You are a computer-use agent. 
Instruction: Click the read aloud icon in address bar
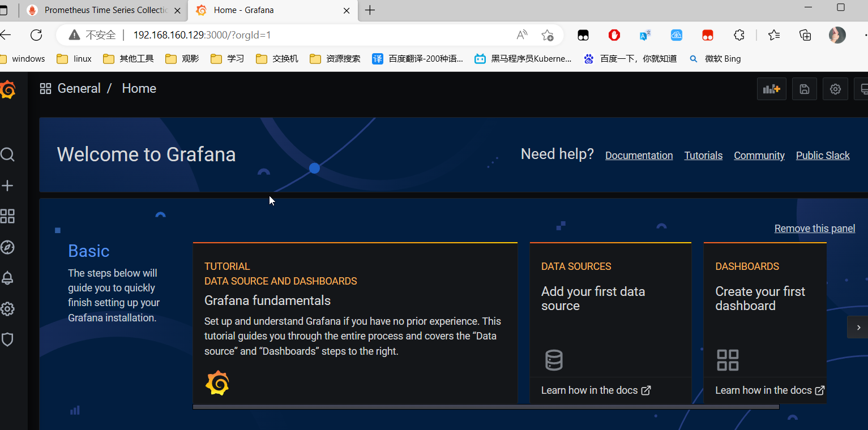pos(522,35)
